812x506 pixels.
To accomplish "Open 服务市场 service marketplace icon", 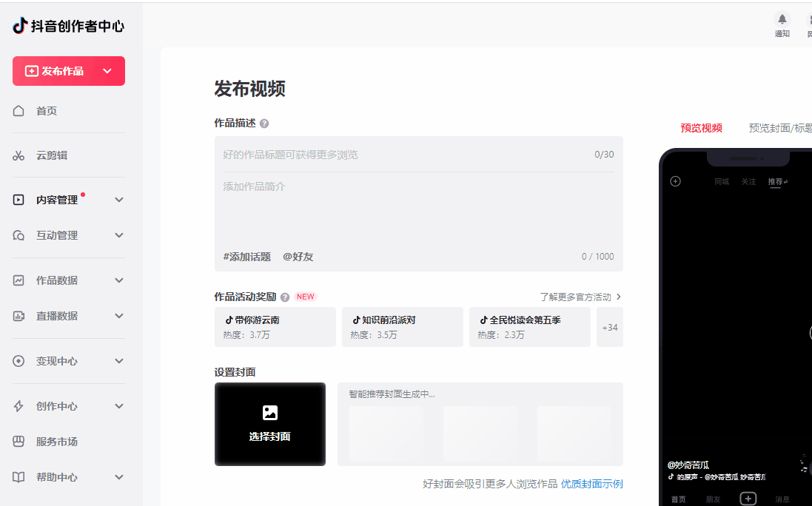I will tap(17, 441).
